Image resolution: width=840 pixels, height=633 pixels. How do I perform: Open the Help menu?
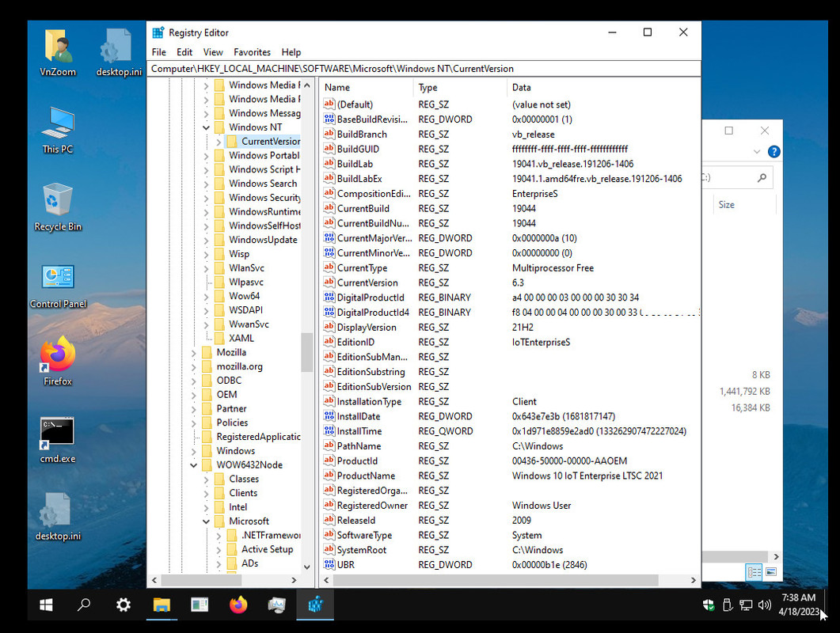(x=291, y=52)
